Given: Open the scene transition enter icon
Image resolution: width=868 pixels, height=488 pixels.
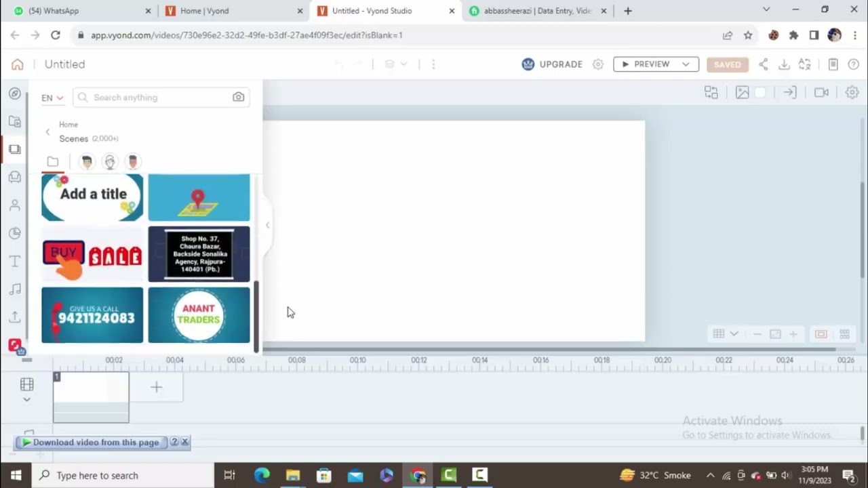Looking at the screenshot, I should click(790, 93).
